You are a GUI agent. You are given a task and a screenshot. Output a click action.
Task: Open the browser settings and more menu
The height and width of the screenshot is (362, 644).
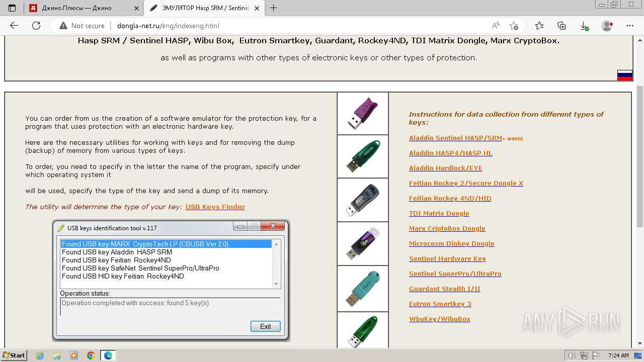coord(629,26)
